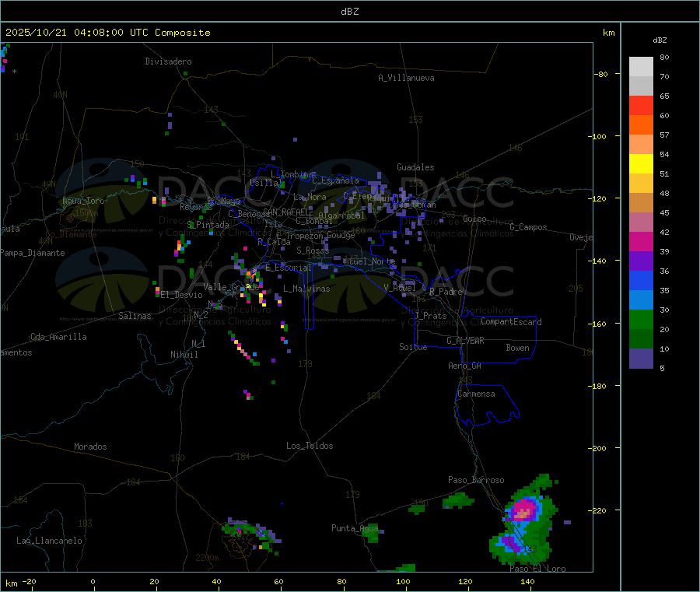Click the El_Desvio label
This screenshot has width=700, height=592.
[x=182, y=295]
